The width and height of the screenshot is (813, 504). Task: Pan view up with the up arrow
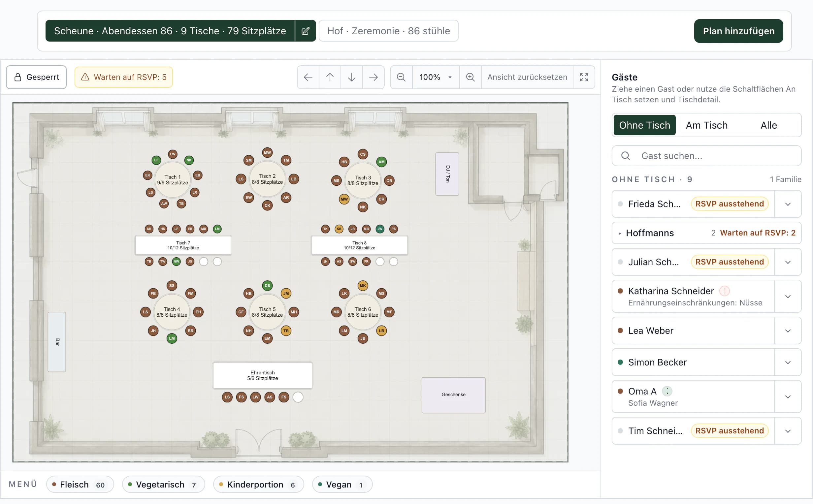tap(330, 77)
